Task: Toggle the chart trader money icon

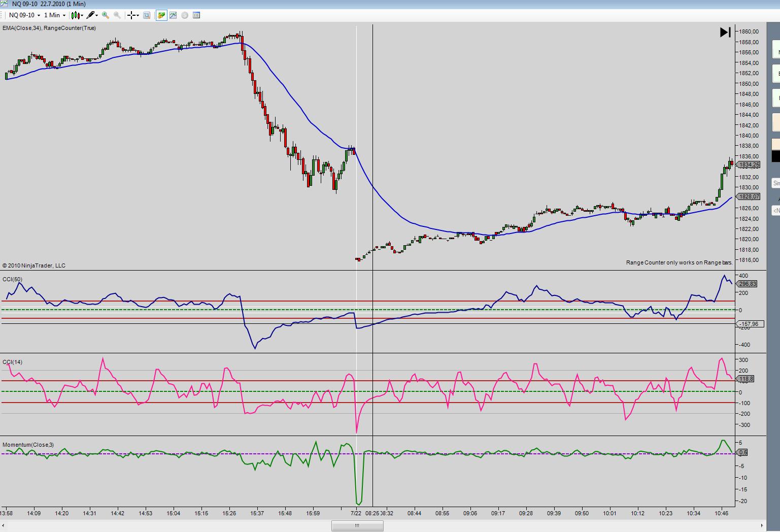Action: coord(161,15)
